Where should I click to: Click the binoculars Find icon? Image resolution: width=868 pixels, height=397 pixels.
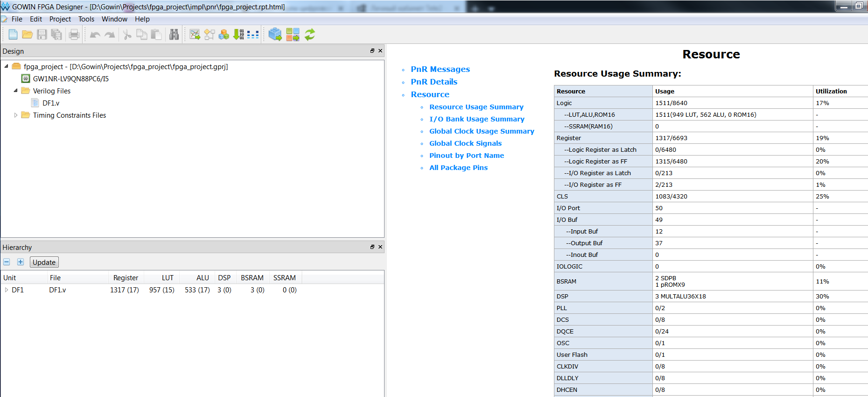point(174,34)
